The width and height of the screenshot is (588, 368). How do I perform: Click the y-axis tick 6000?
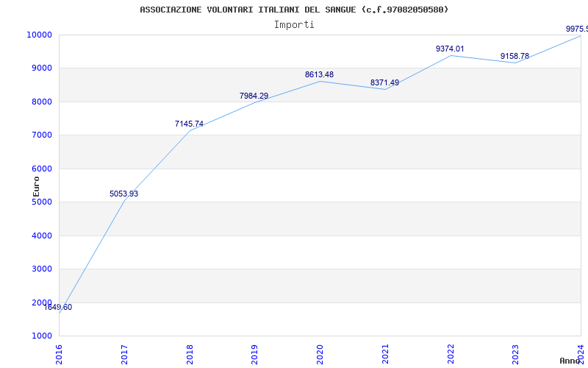[41, 169]
